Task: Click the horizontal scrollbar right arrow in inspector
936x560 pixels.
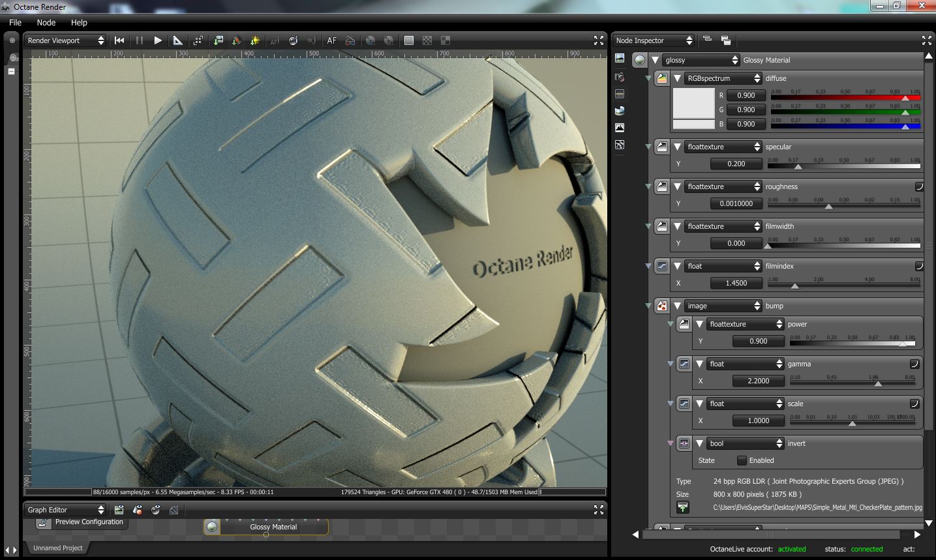Action: tap(918, 535)
